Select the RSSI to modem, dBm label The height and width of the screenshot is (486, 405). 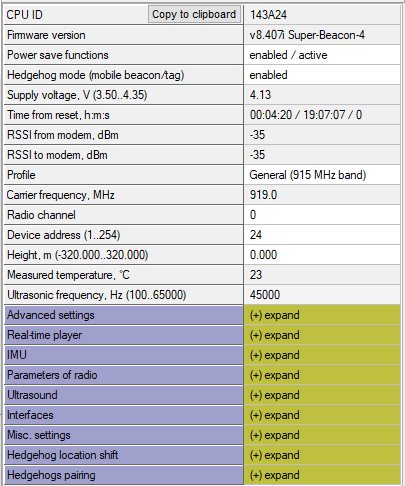(57, 155)
